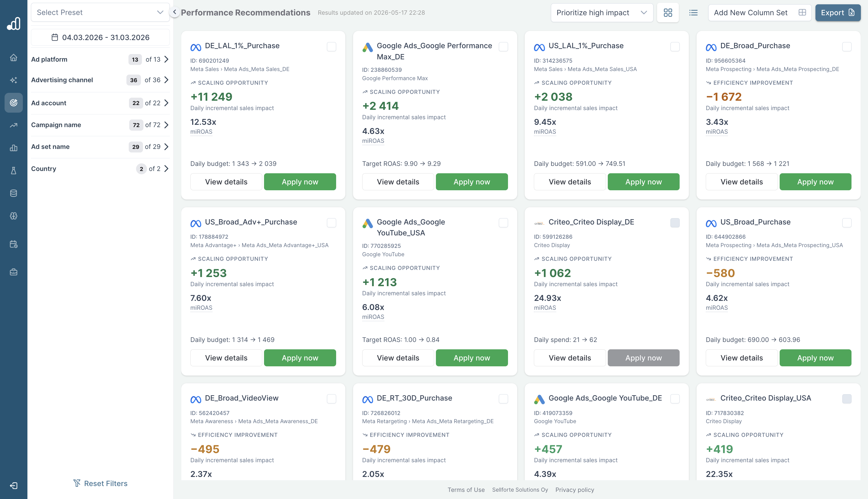Image resolution: width=868 pixels, height=499 pixels.
Task: Open Add New Column Set selector
Action: [759, 13]
